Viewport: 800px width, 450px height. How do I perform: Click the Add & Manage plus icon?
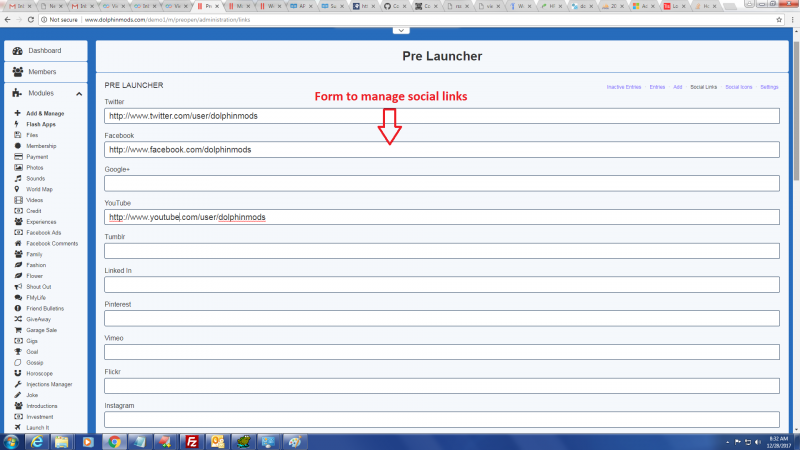coord(17,113)
